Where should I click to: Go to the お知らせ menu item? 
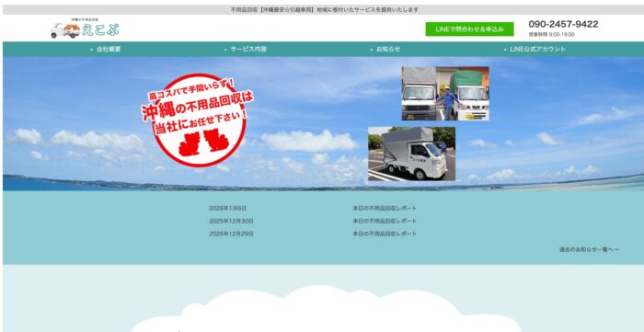(x=388, y=49)
